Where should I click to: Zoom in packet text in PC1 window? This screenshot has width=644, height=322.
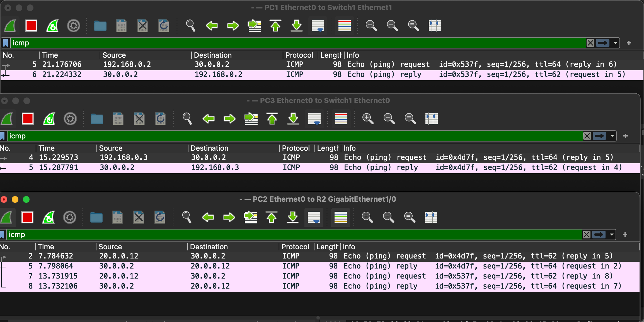pyautogui.click(x=371, y=26)
